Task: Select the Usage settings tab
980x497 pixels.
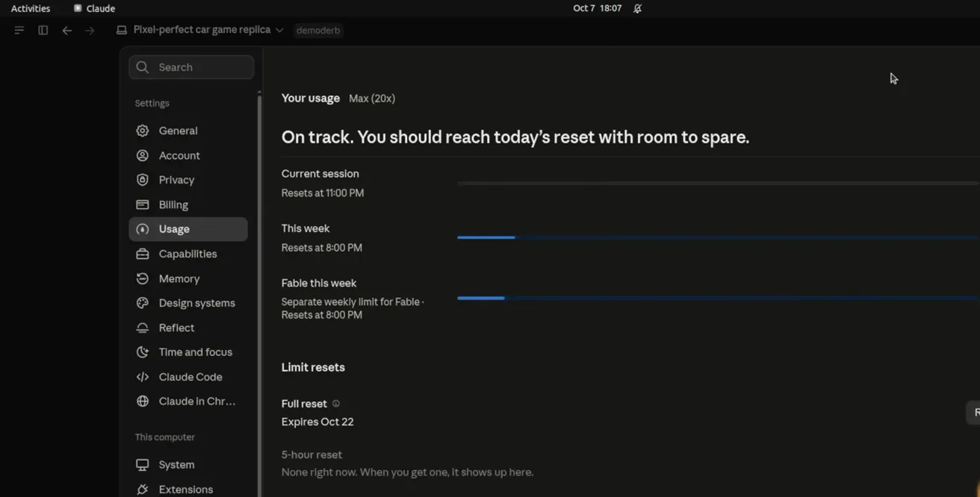Action: [188, 229]
